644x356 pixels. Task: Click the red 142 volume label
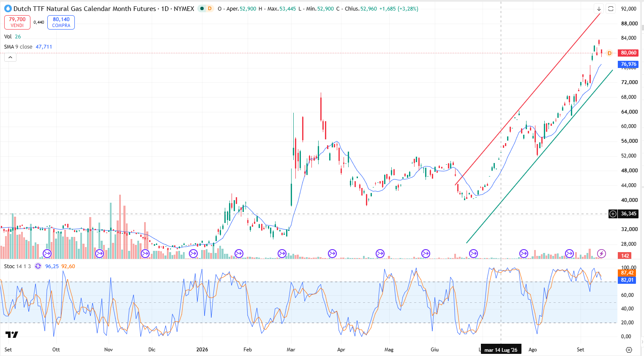[625, 255]
